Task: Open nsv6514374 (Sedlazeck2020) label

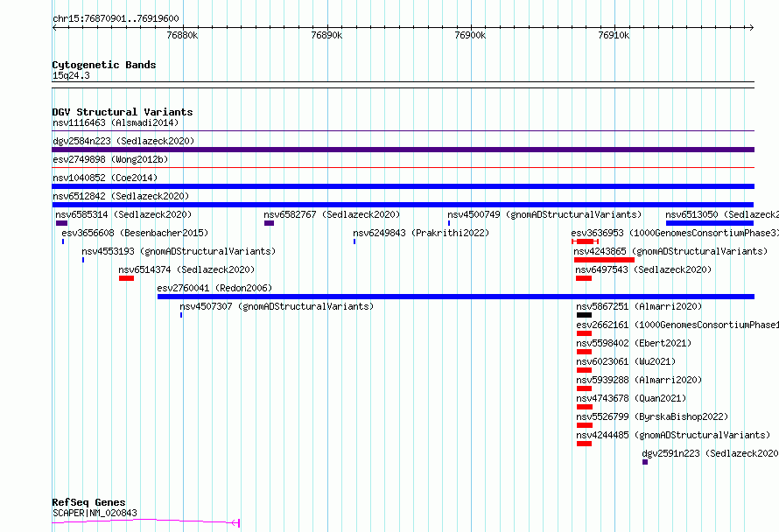Action: pyautogui.click(x=186, y=269)
